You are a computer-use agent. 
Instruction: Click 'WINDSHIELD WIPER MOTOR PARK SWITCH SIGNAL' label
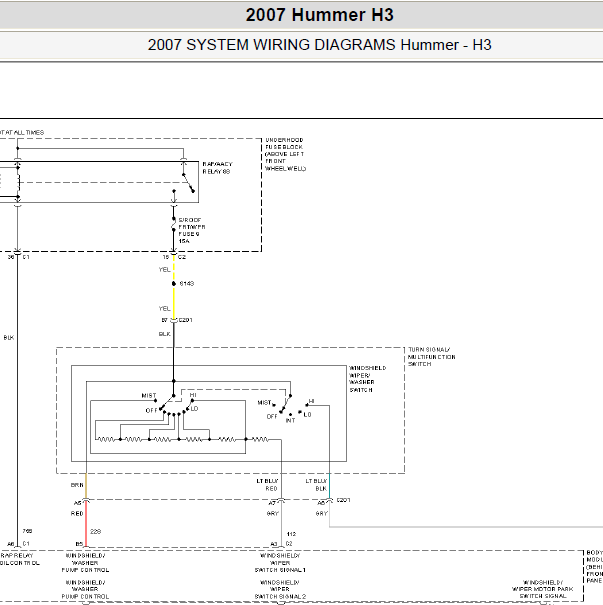pos(542,589)
